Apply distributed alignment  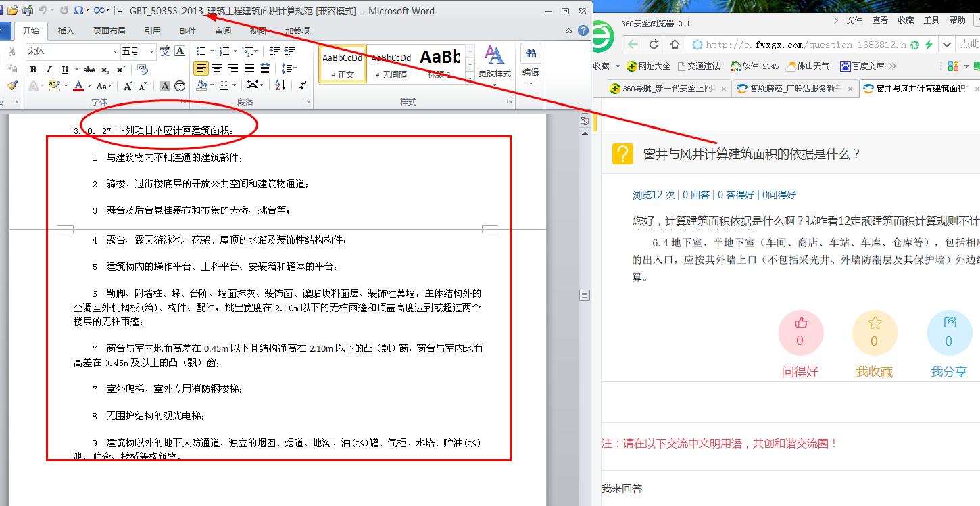(x=266, y=68)
